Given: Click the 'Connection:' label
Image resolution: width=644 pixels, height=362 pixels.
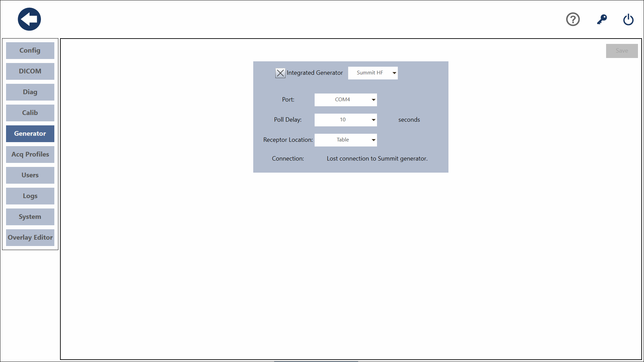Looking at the screenshot, I should (288, 159).
